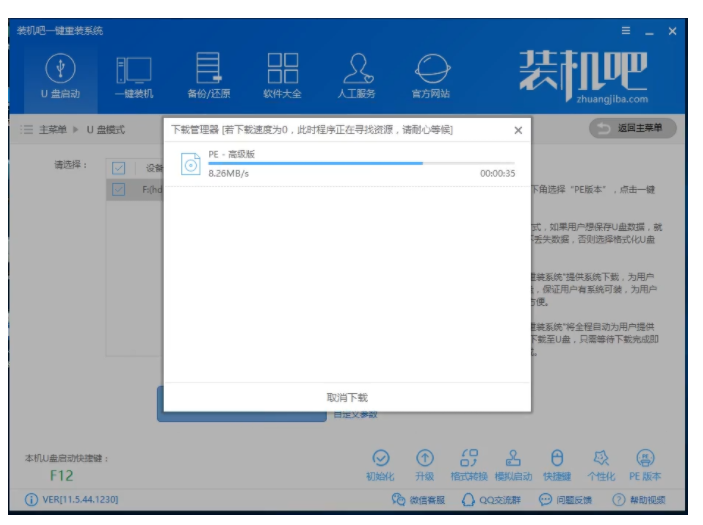Open the 备份/还原 section
Image resolution: width=703 pixels, height=525 pixels.
click(208, 75)
